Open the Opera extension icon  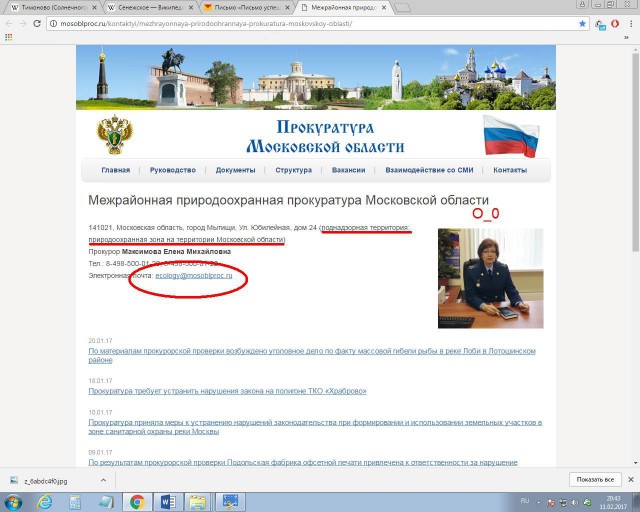click(615, 24)
